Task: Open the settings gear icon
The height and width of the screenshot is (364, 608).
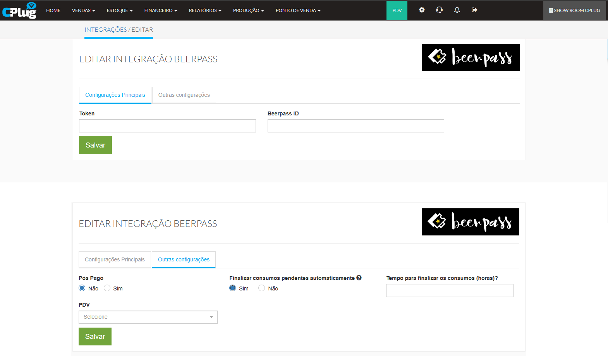Action: click(422, 10)
